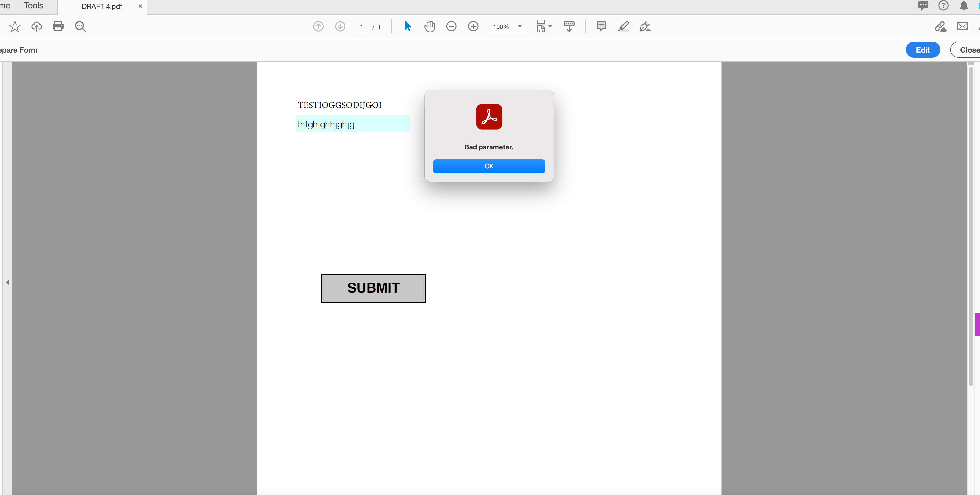This screenshot has width=980, height=495.
Task: Switch to the Hand tool
Action: [429, 26]
